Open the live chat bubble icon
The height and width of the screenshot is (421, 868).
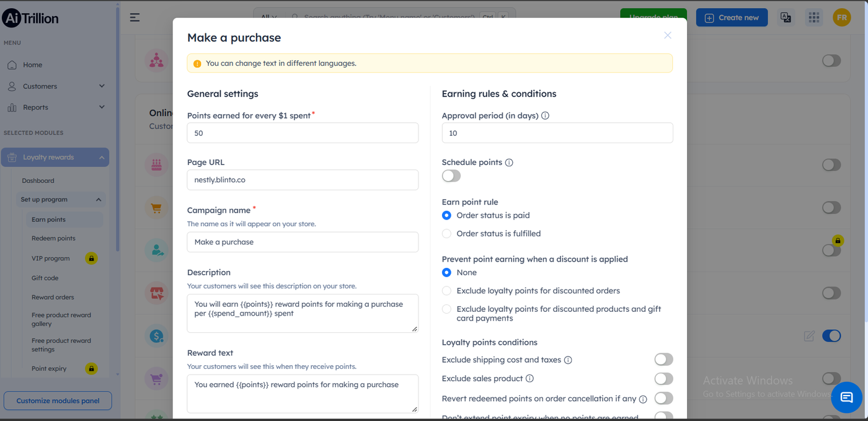point(846,398)
